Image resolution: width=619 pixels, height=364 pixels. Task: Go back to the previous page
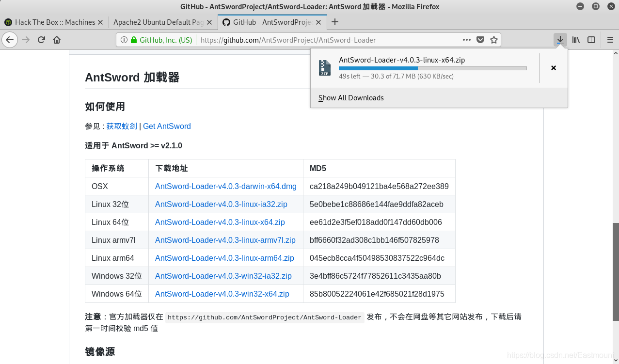tap(10, 40)
